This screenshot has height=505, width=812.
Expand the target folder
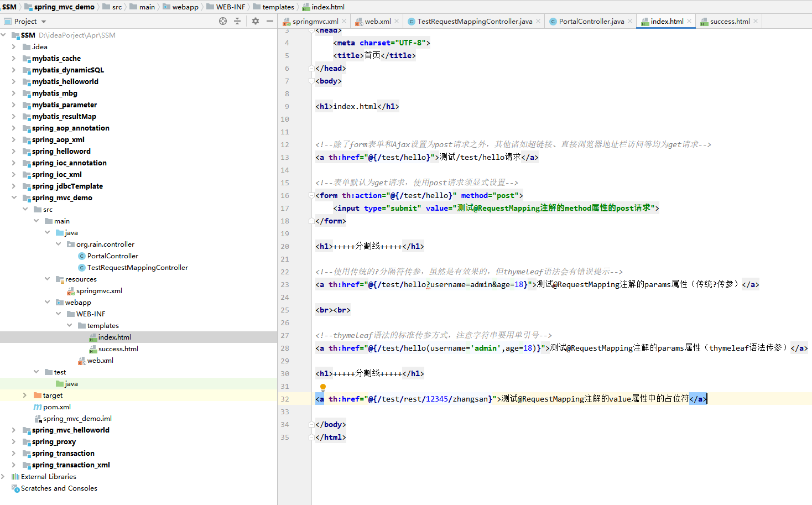[x=25, y=395]
